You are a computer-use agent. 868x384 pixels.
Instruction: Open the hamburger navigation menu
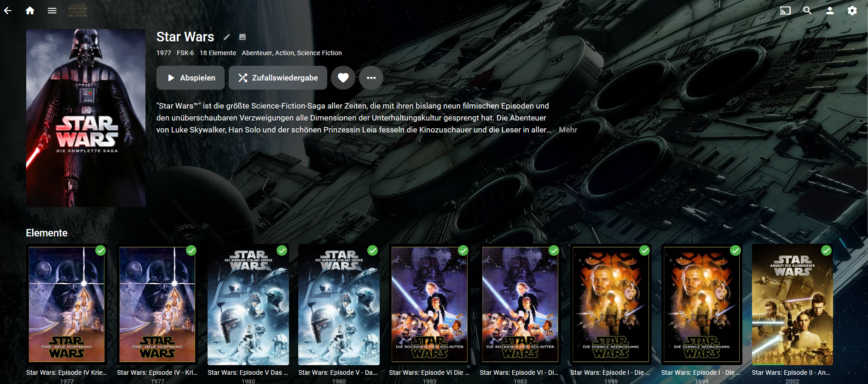(52, 11)
